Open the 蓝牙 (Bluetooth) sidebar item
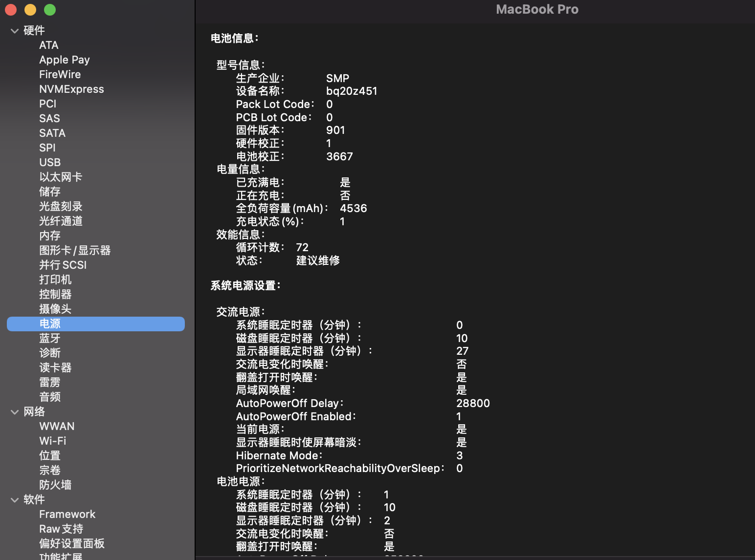Viewport: 755px width, 560px height. tap(50, 338)
